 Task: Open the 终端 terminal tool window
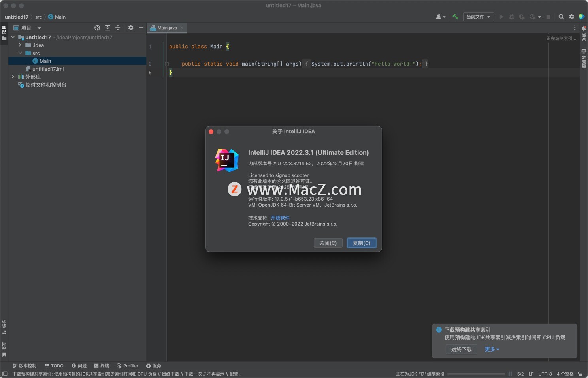(102, 366)
